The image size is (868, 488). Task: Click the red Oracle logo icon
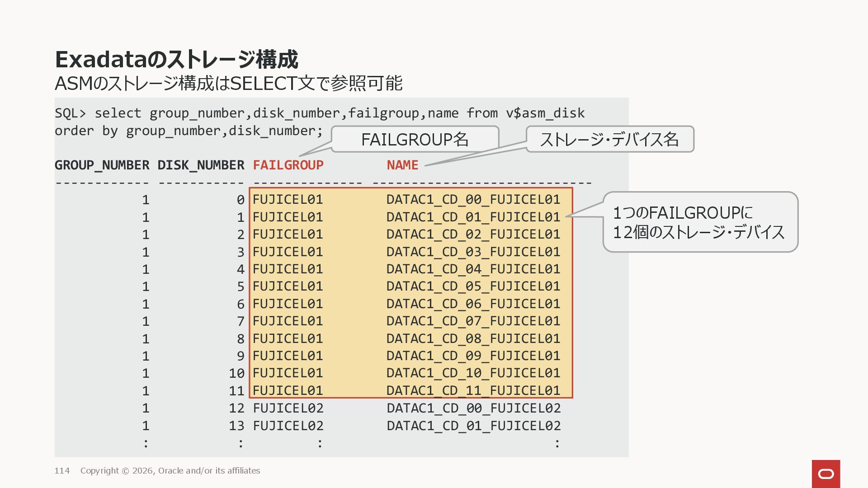pos(826,474)
